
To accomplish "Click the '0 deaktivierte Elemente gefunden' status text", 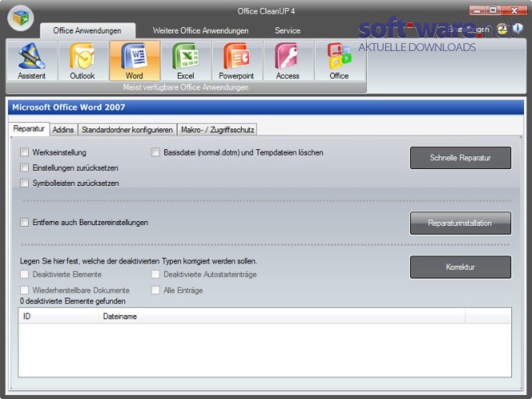I will 73,301.
